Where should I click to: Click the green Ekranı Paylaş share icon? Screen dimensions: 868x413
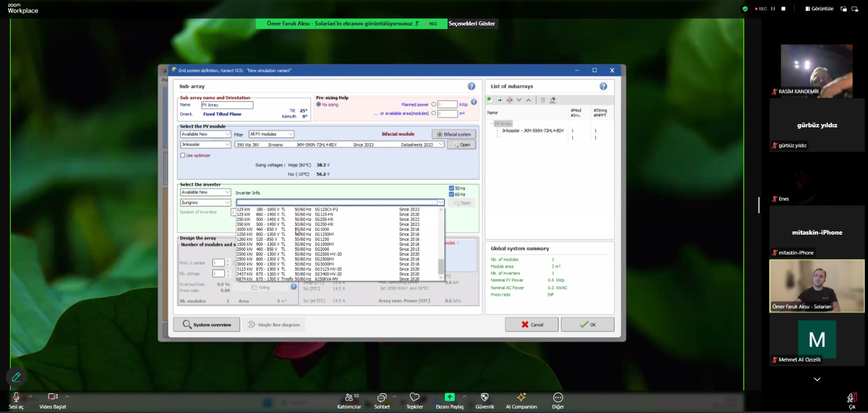coord(449,398)
